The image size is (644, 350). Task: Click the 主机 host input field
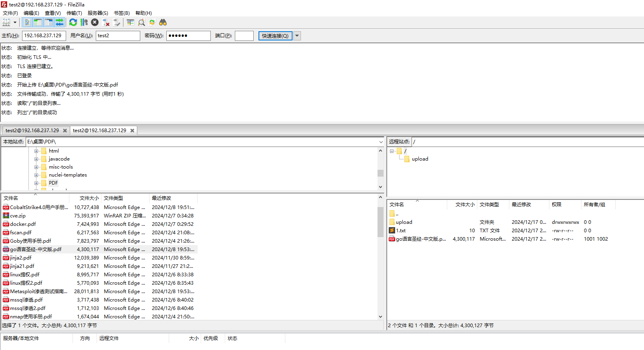pos(44,36)
